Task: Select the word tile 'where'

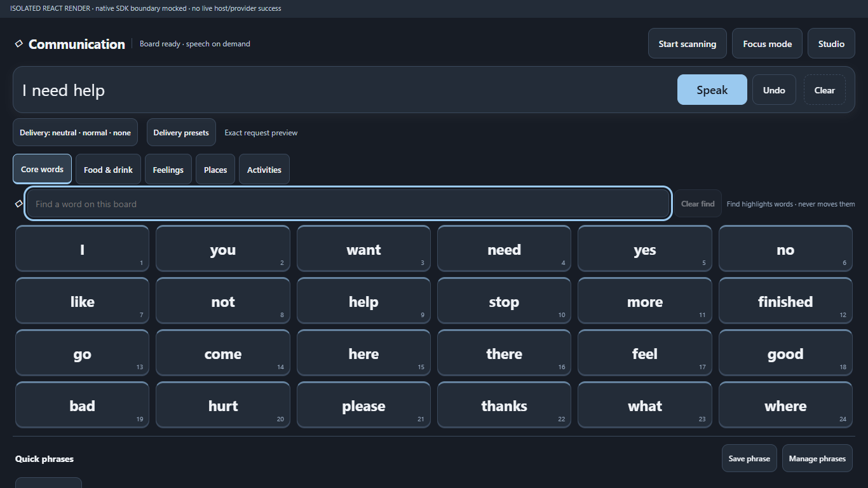Action: pyautogui.click(x=785, y=405)
